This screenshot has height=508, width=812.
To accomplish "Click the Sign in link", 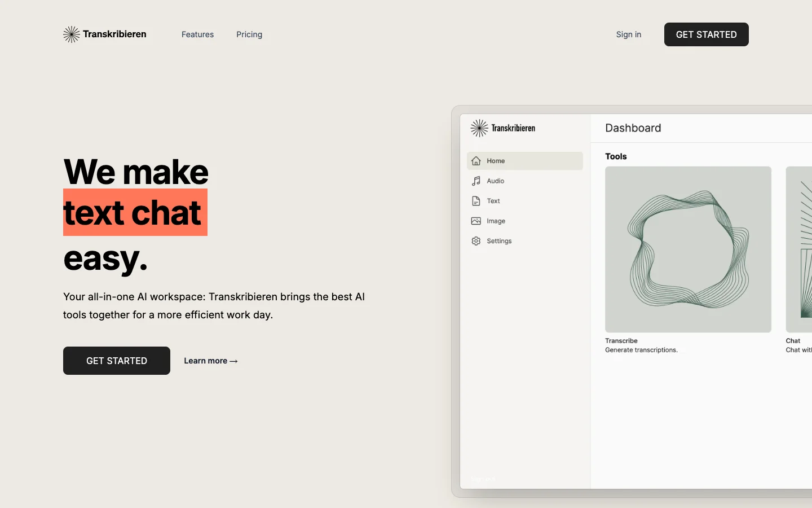I will pyautogui.click(x=629, y=34).
